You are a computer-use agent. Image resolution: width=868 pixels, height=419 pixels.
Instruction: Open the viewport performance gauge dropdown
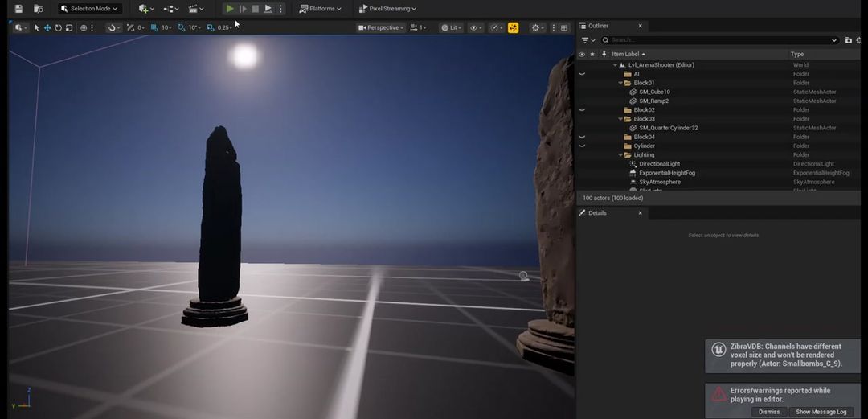pos(497,27)
